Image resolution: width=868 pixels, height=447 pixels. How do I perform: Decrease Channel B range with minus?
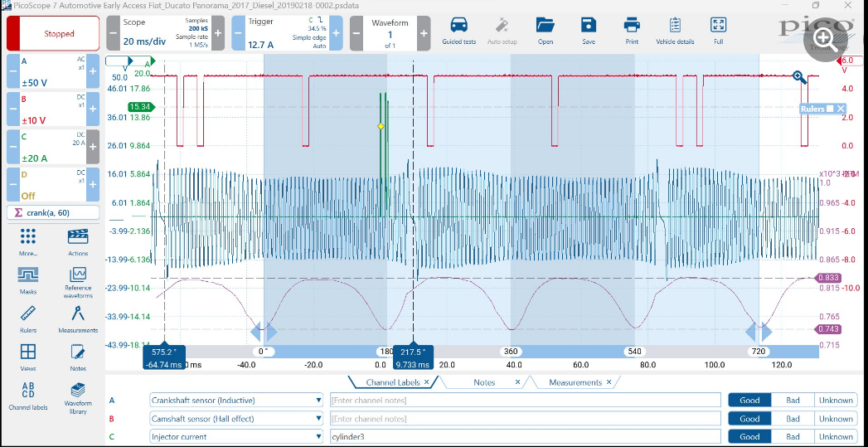pyautogui.click(x=13, y=109)
